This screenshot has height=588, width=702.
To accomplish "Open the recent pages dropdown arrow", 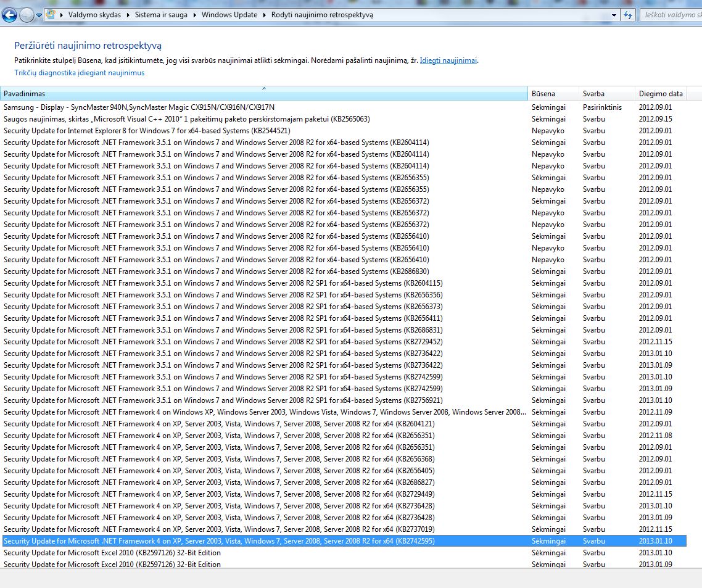I will (x=39, y=15).
